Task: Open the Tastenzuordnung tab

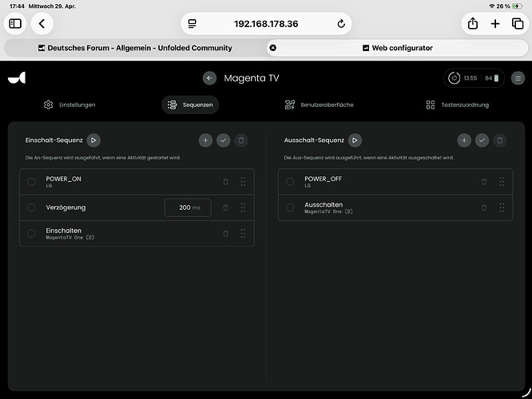Action: tap(458, 105)
